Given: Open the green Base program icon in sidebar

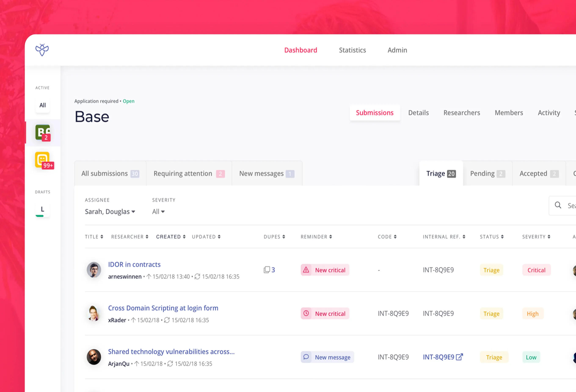Looking at the screenshot, I should (43, 133).
